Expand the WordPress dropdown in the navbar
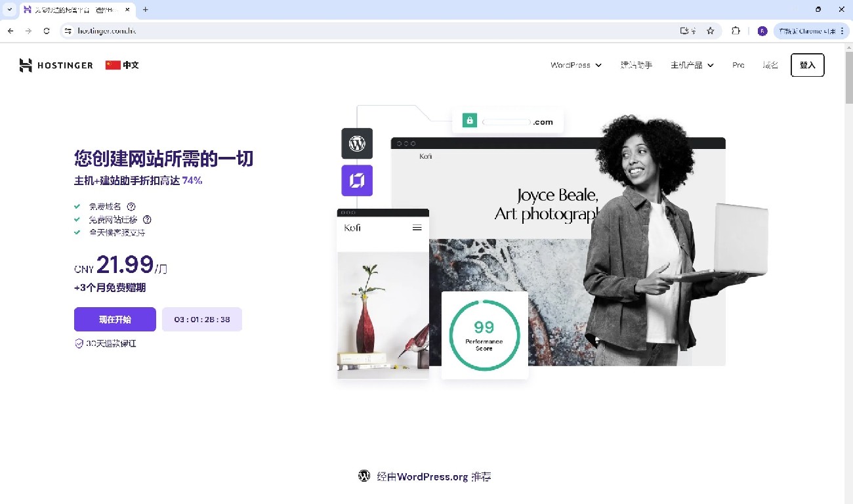853x504 pixels. 575,65
